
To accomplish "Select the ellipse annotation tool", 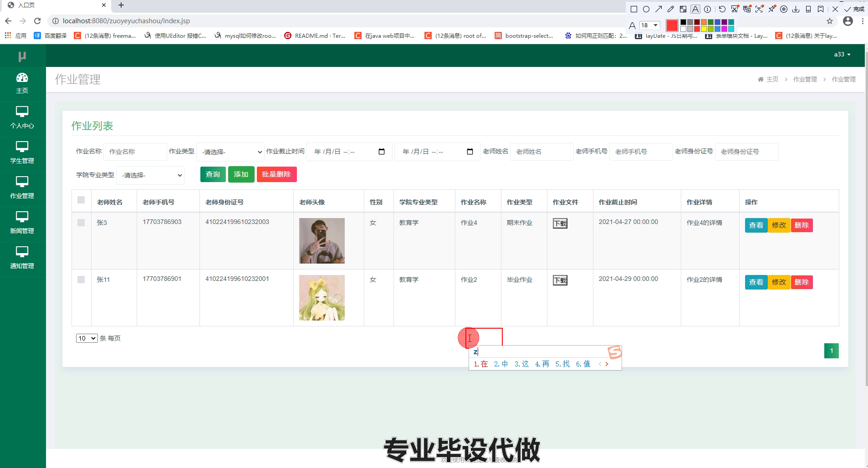I will [646, 9].
